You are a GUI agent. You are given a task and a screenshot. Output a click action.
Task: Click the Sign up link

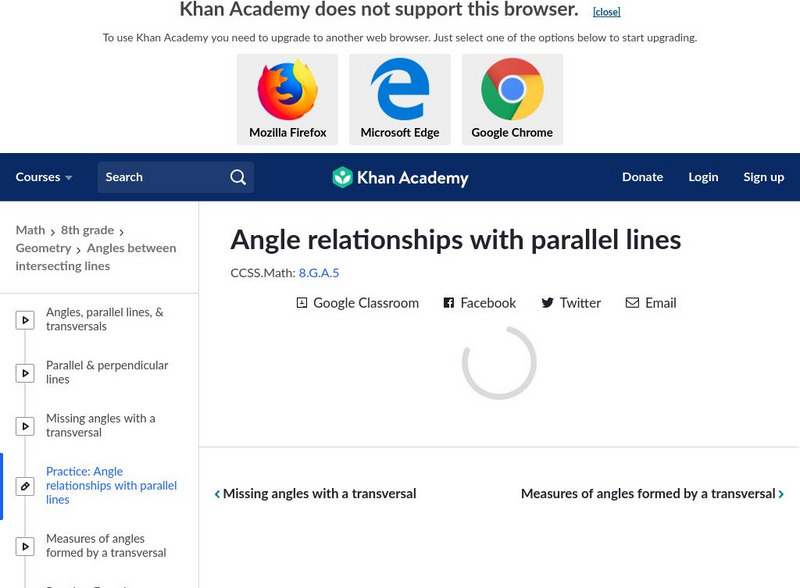point(763,177)
